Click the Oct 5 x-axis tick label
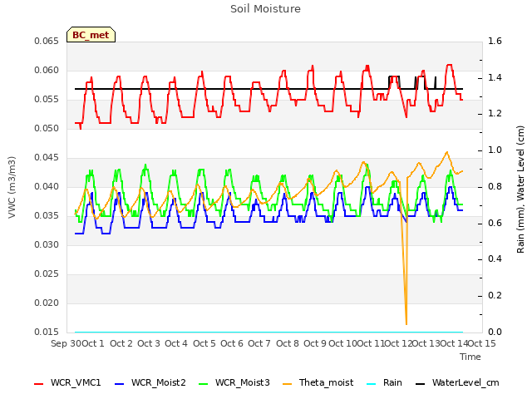 click(x=204, y=343)
